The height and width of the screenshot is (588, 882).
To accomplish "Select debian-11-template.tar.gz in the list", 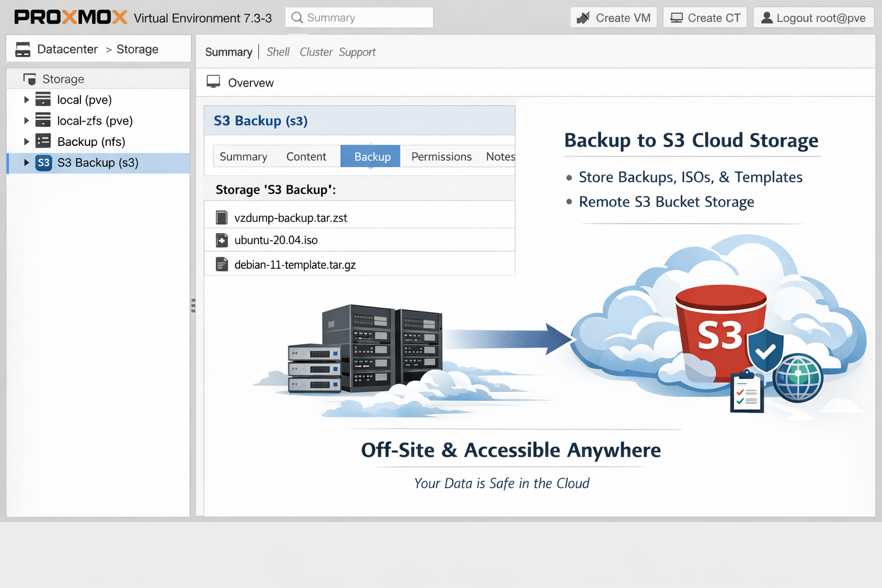I will coord(295,264).
